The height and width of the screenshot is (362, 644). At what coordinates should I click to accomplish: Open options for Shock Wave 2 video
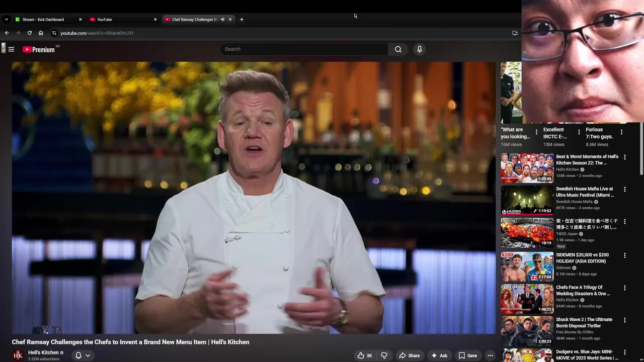coord(625,320)
